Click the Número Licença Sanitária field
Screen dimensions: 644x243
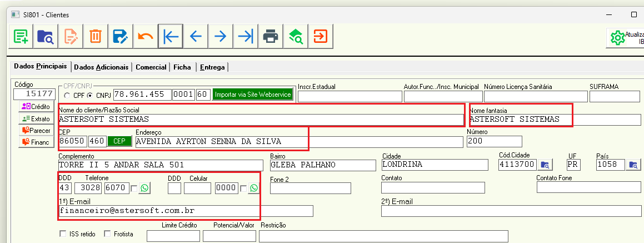[536, 97]
